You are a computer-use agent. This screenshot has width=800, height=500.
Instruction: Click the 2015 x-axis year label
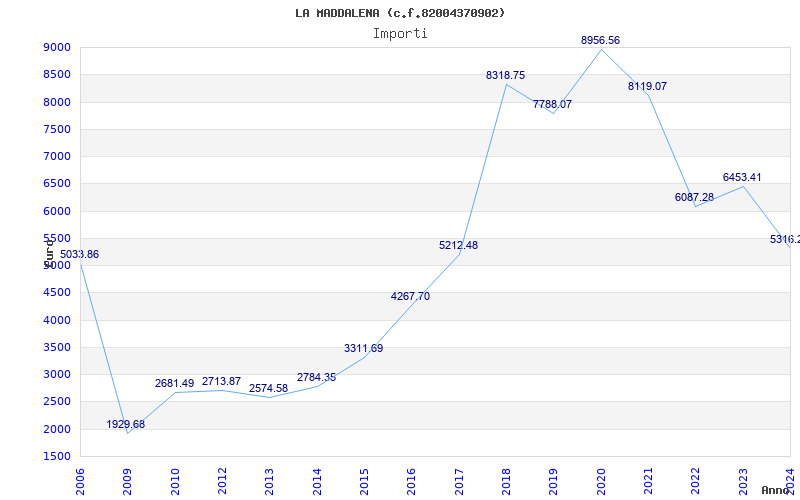364,482
